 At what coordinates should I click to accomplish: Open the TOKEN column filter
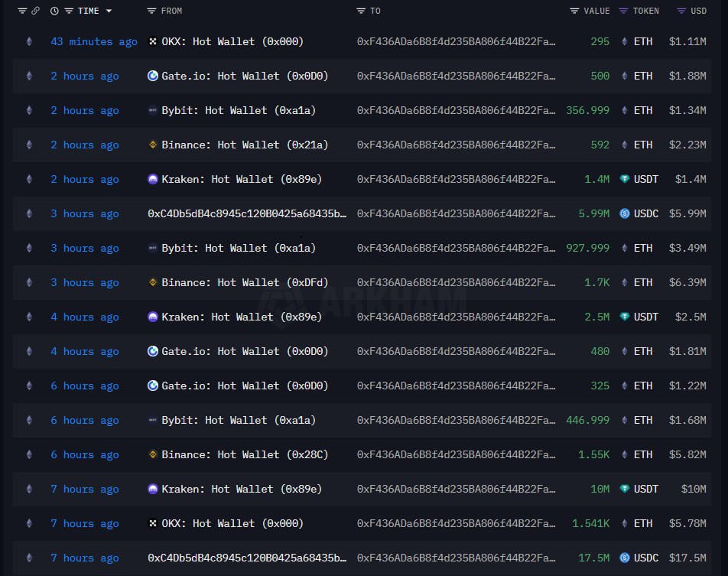[x=623, y=11]
